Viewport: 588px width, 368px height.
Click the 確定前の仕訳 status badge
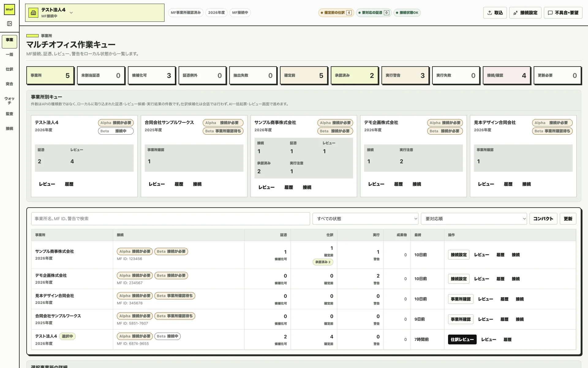click(x=336, y=13)
